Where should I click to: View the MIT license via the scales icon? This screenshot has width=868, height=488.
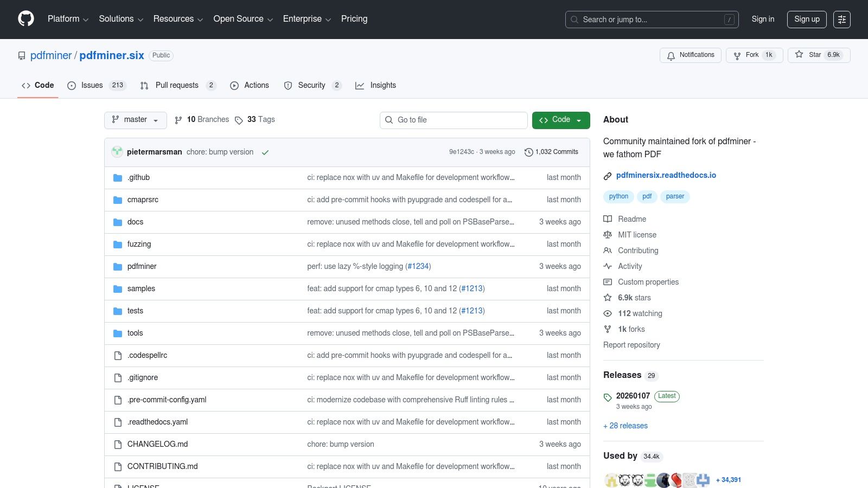(x=608, y=235)
